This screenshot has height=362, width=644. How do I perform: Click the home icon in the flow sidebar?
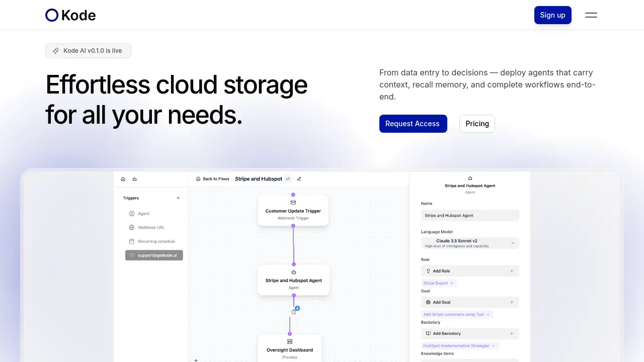[123, 179]
